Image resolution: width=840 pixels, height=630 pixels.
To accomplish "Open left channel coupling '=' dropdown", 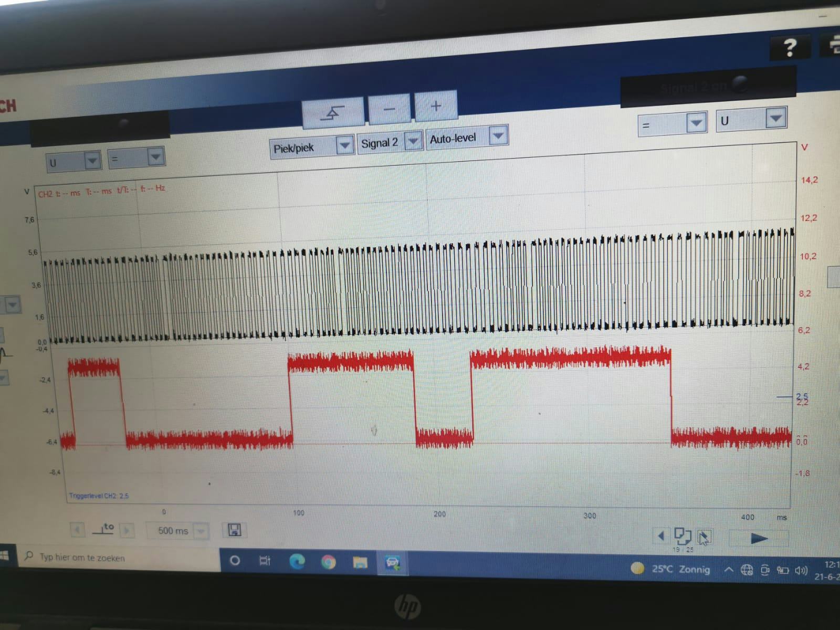I will (x=155, y=157).
